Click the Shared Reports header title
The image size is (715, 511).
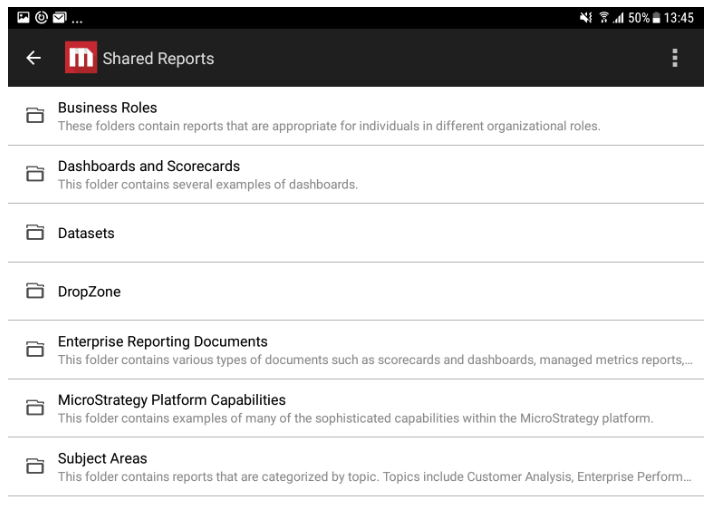[158, 58]
